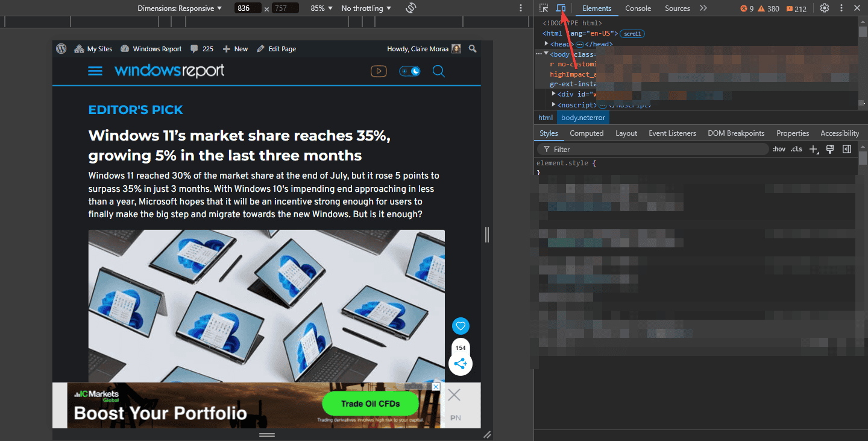This screenshot has width=868, height=441.
Task: Click the laptops article thumbnail image
Action: pyautogui.click(x=266, y=306)
